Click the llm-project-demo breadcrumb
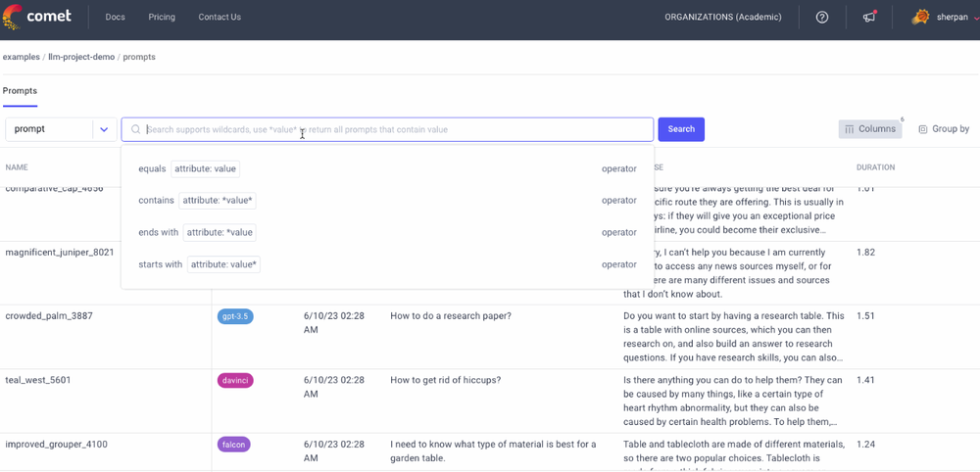The height and width of the screenshot is (472, 980). [x=81, y=57]
